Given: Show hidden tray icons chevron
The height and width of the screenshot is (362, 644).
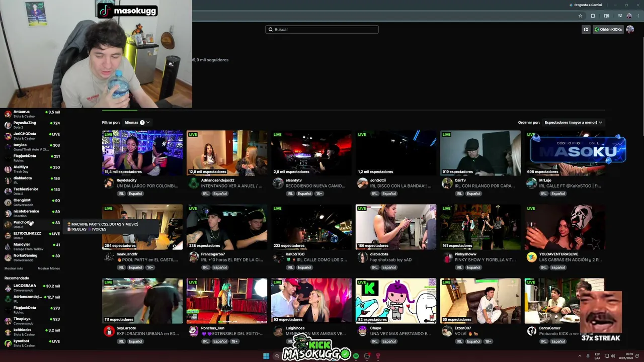Looking at the screenshot, I should coord(580,356).
